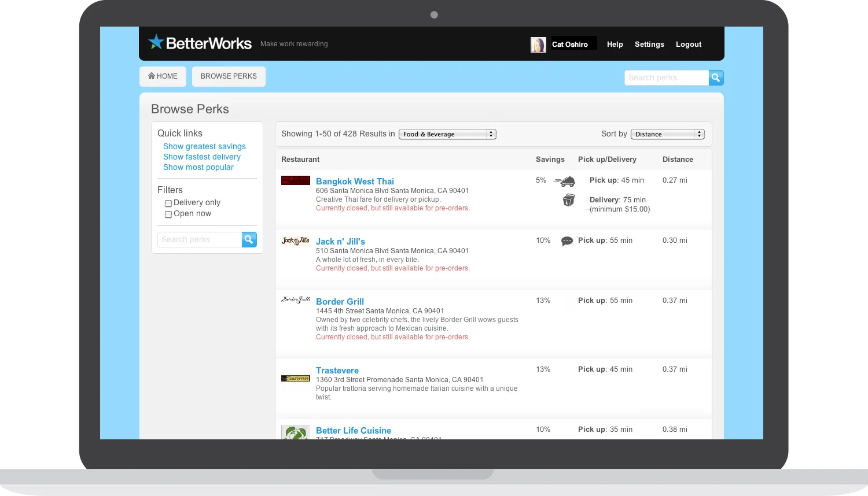The image size is (868, 496).
Task: Open the Jack n' Jill's logo thumbnail
Action: pyautogui.click(x=296, y=240)
